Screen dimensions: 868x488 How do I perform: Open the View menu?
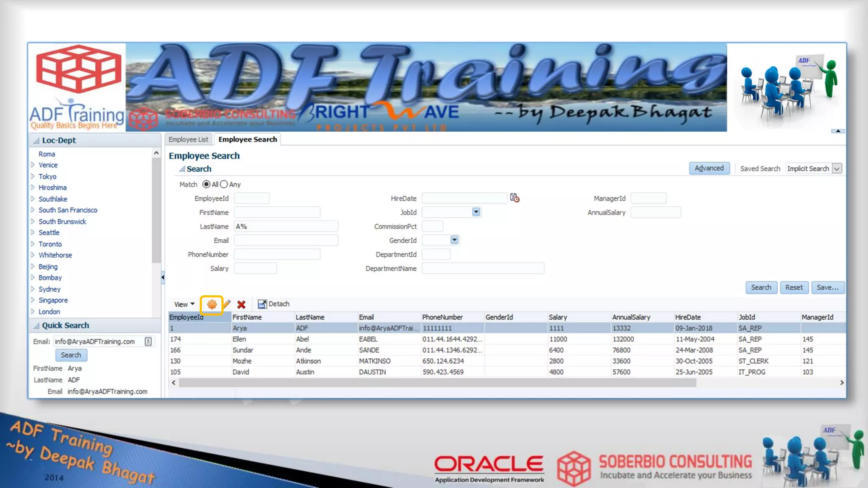(x=184, y=304)
